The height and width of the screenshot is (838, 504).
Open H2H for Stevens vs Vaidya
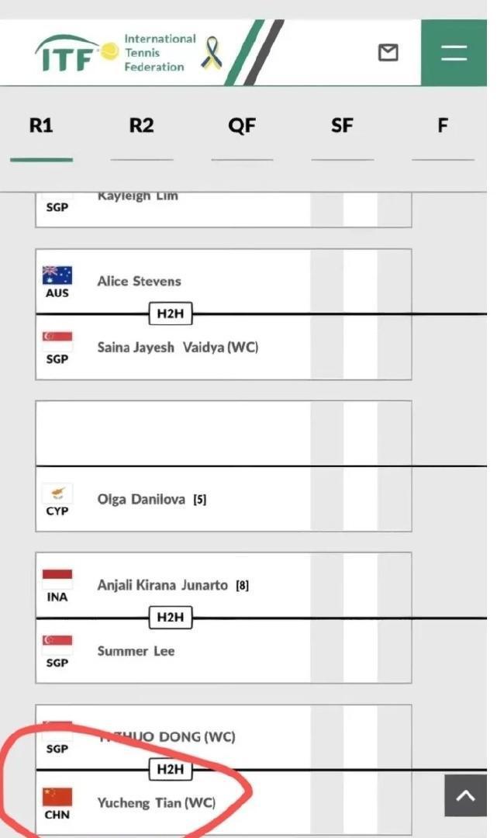170,314
